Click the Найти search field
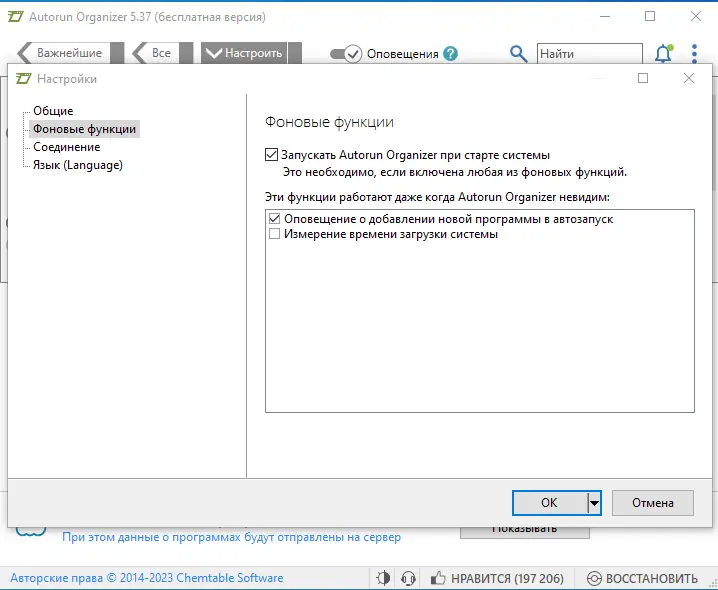 click(589, 54)
